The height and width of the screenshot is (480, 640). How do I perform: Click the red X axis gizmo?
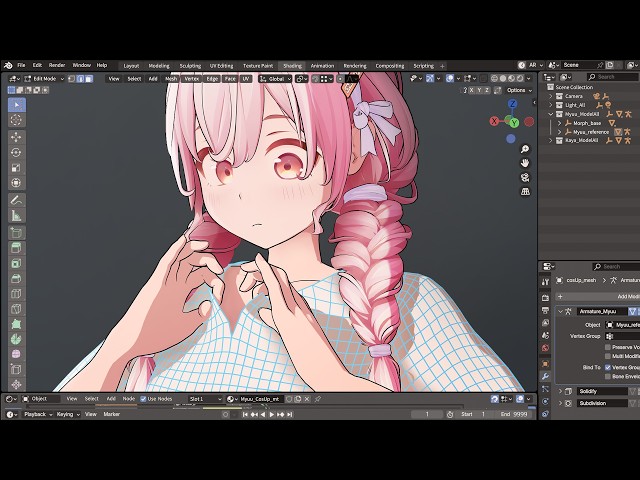pyautogui.click(x=494, y=121)
